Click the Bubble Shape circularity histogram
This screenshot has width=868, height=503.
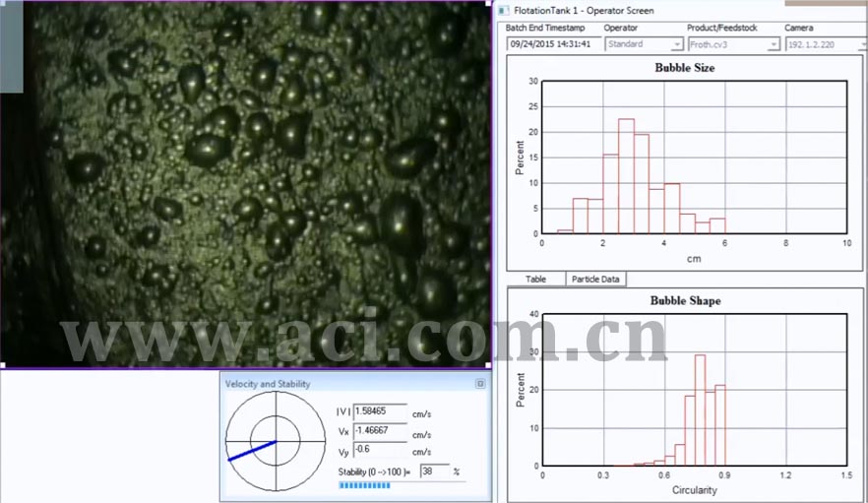(694, 389)
